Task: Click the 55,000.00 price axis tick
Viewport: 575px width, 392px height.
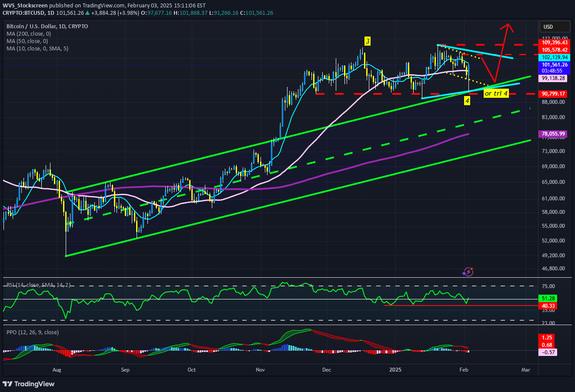Action: (554, 226)
